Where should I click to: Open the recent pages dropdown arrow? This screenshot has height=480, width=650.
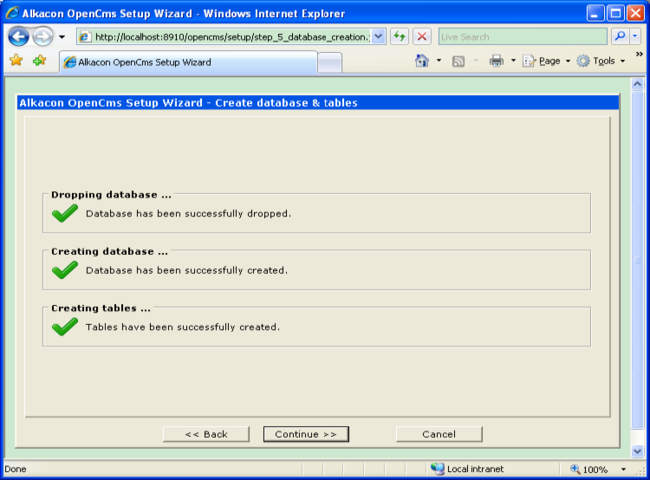coord(62,37)
